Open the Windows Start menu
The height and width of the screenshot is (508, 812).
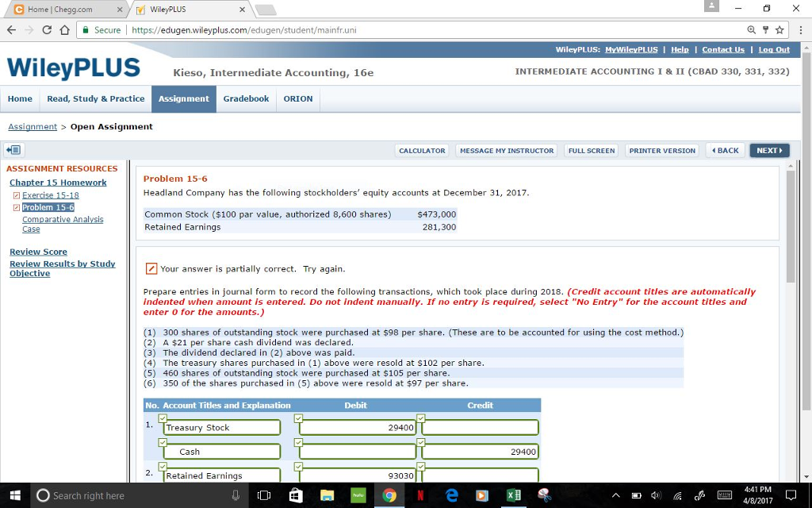pyautogui.click(x=15, y=495)
